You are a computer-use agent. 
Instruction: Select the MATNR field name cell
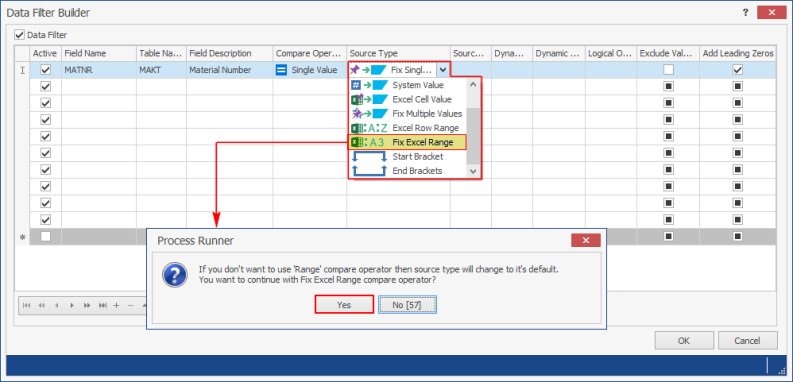point(99,70)
